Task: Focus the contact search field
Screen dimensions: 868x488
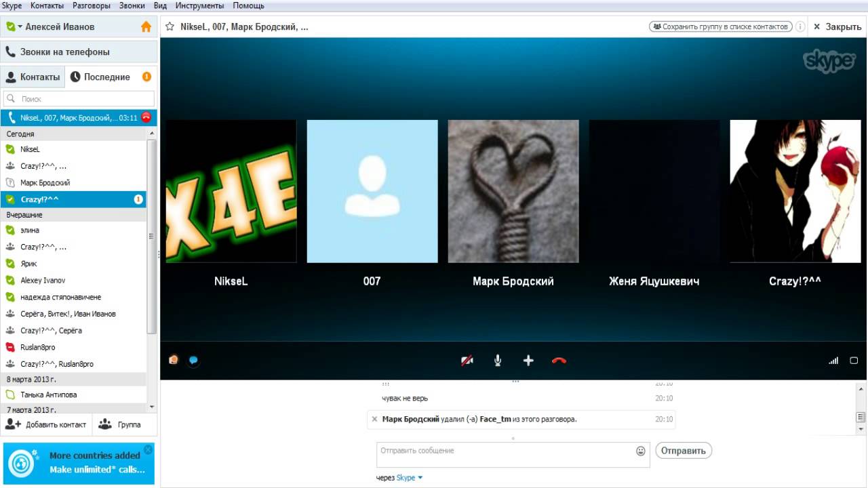Action: pyautogui.click(x=79, y=99)
